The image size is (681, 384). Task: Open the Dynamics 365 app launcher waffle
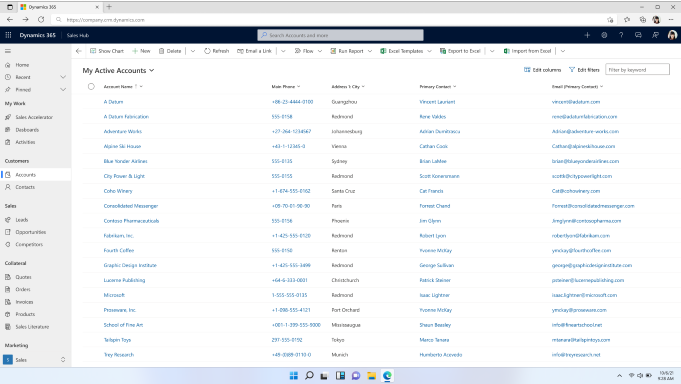pyautogui.click(x=8, y=35)
